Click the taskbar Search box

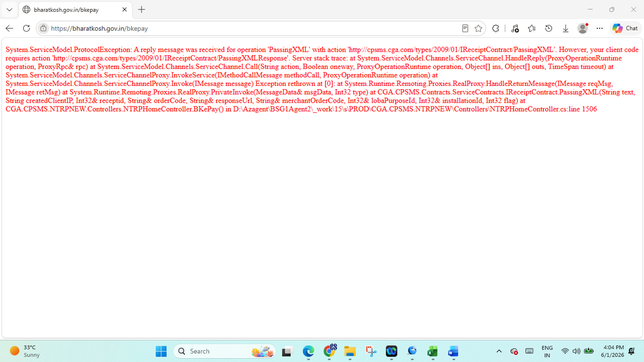225,351
